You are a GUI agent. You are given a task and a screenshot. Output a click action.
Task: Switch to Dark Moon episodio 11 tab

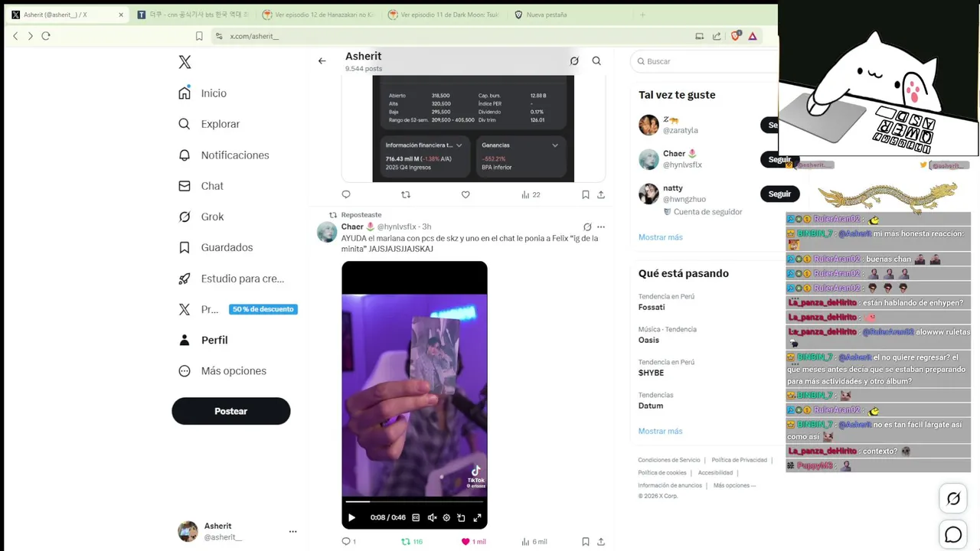[443, 15]
